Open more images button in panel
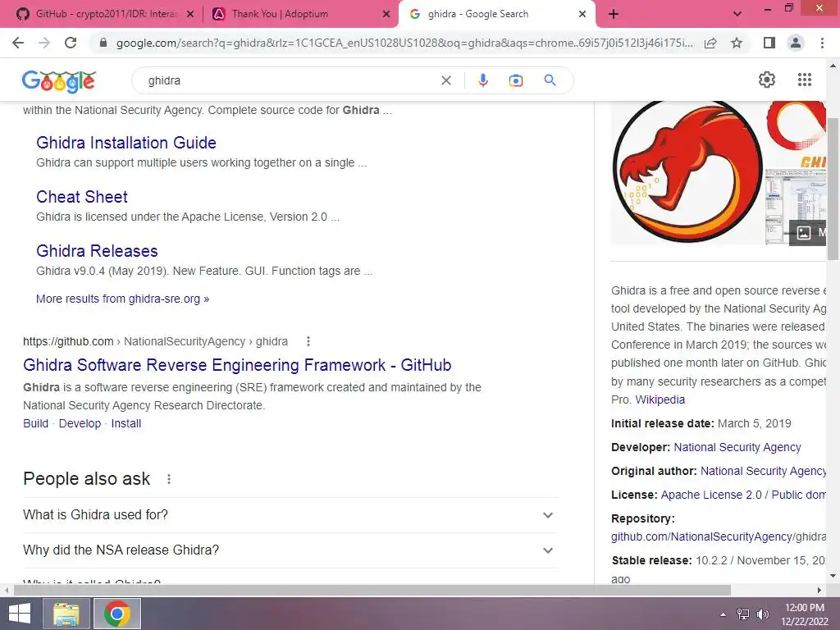Image resolution: width=840 pixels, height=630 pixels. [807, 232]
